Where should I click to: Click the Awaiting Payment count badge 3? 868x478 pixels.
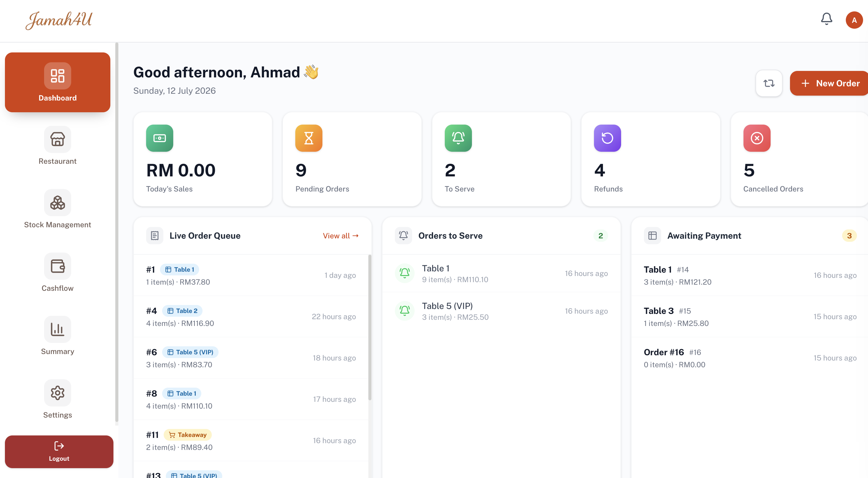(x=849, y=236)
